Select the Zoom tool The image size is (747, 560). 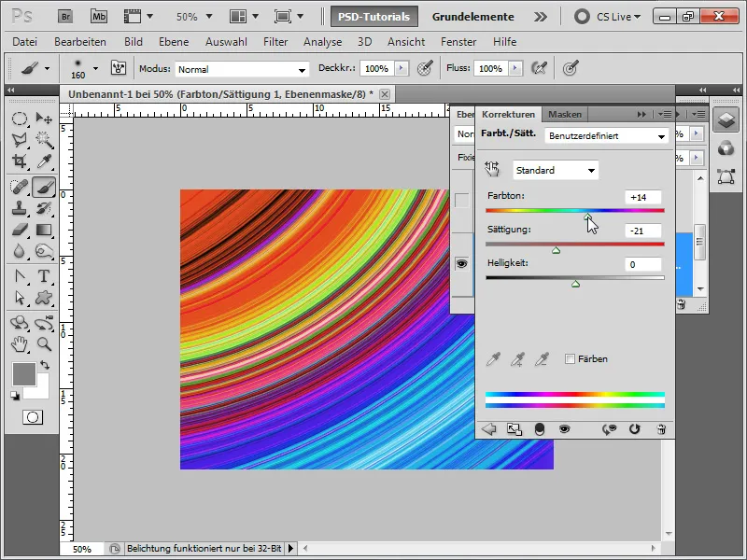pyautogui.click(x=44, y=343)
